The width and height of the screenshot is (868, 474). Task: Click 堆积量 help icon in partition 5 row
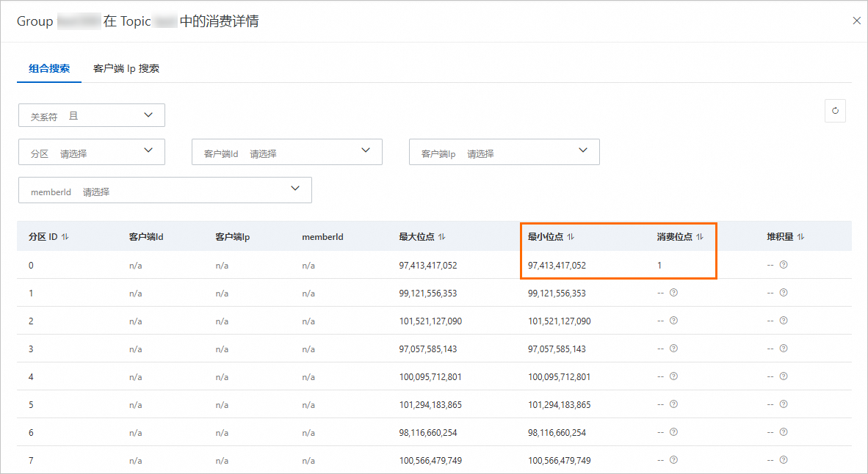(784, 404)
